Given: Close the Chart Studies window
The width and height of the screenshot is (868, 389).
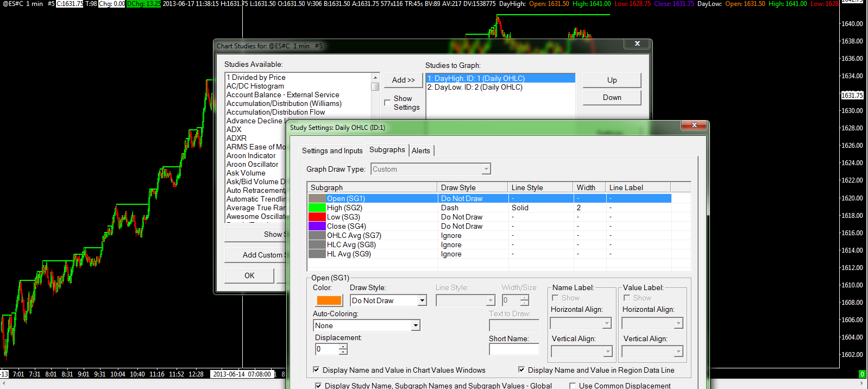Looking at the screenshot, I should point(637,43).
